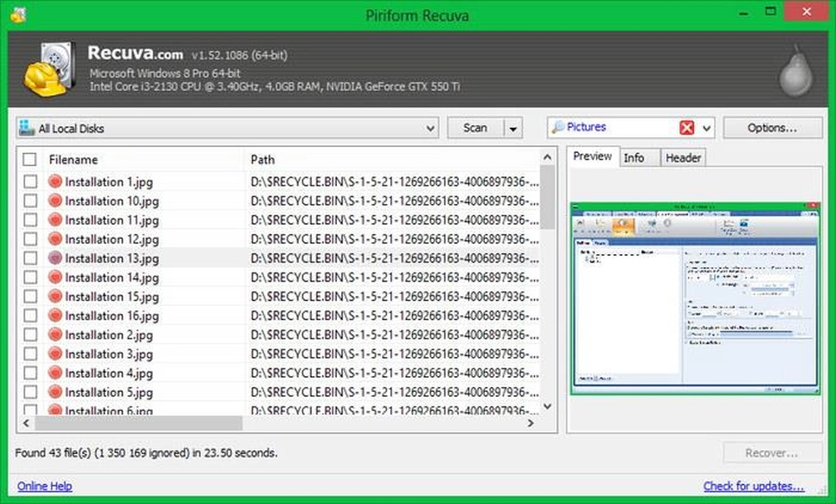Viewport: 836px width, 504px height.
Task: Click the red clear-filter X icon
Action: [x=686, y=128]
